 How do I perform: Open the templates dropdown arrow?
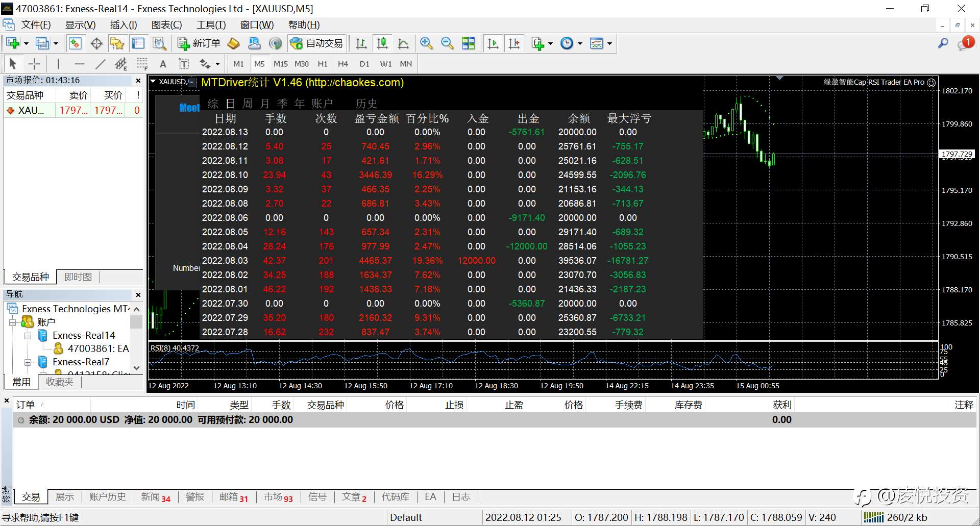(609, 44)
